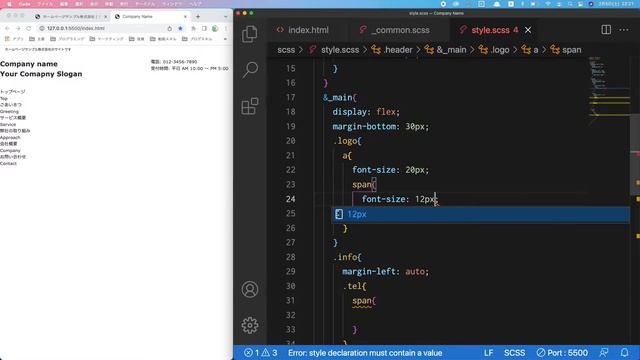Open the editor More Actions menu
This screenshot has height=360, width=640.
624,30
